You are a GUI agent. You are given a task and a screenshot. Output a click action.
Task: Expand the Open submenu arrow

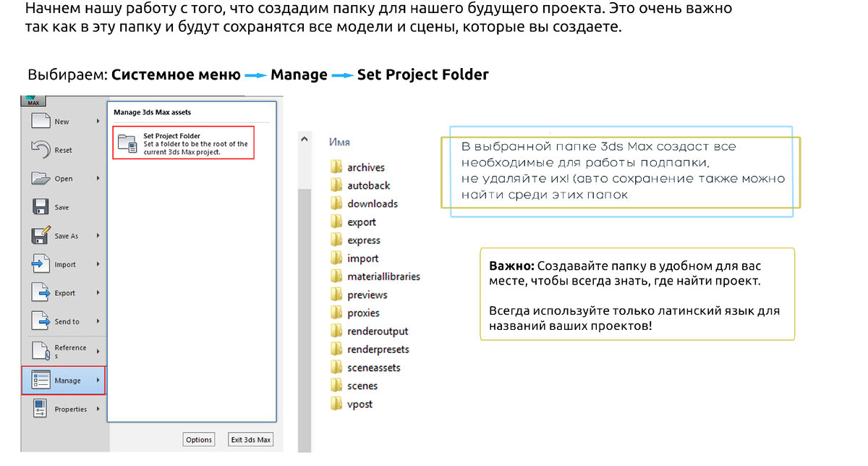coord(98,179)
